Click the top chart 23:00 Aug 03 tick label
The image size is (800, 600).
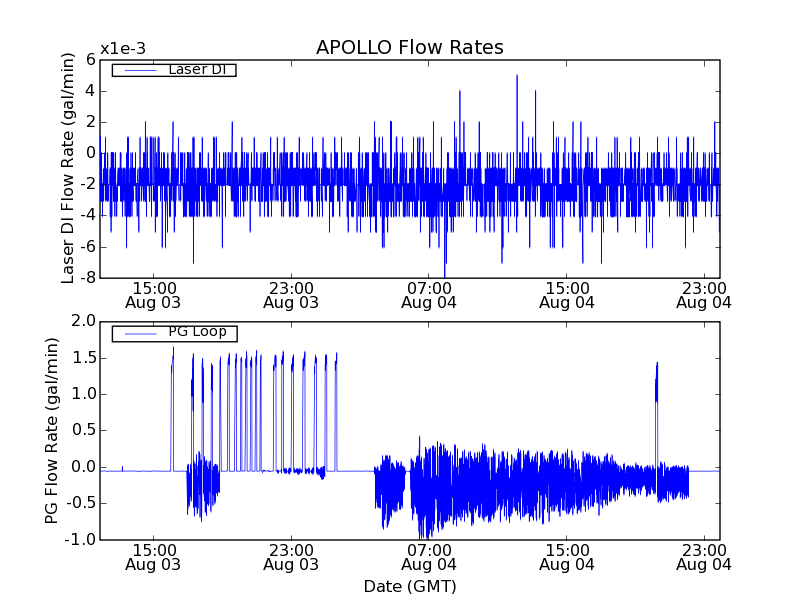click(291, 295)
